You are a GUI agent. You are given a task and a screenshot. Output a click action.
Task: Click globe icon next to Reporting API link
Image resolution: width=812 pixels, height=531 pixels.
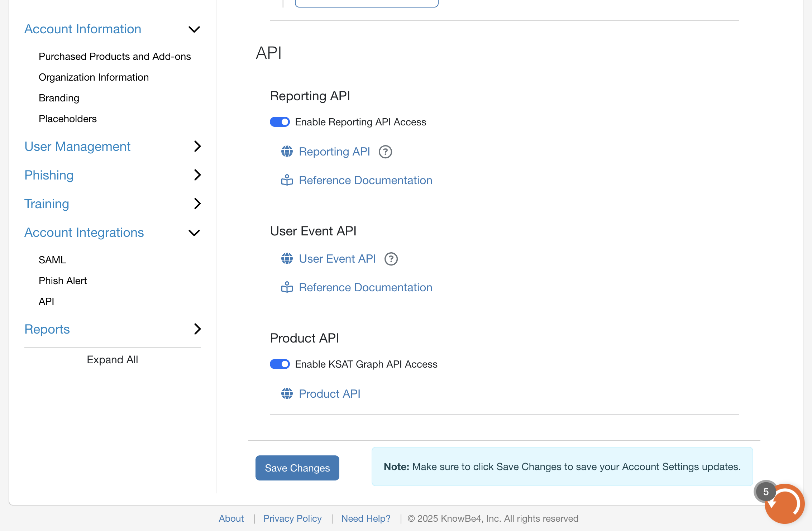pos(287,152)
